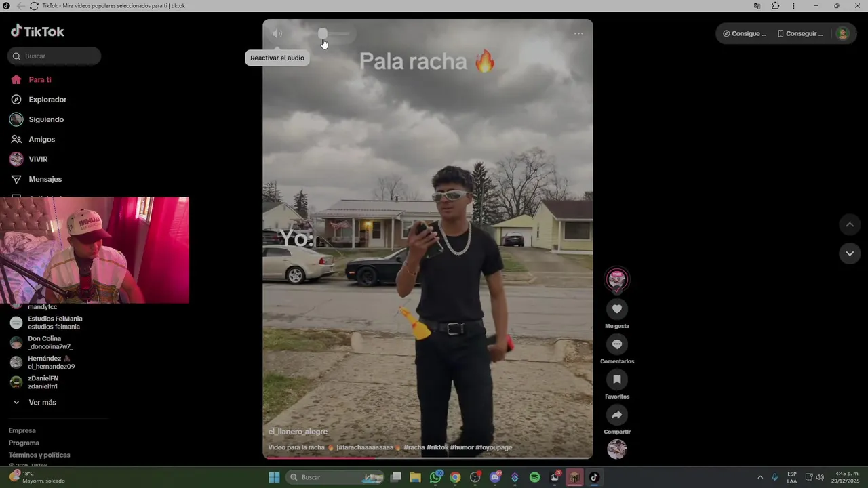Viewport: 868px width, 488px height.
Task: Switch to the TikTok taskbar app
Action: [594, 477]
